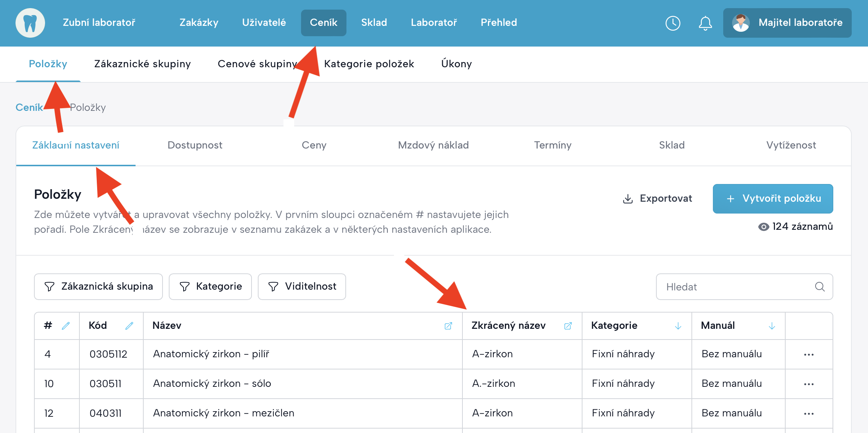Open the Kategorie filter dropdown
Image resolution: width=868 pixels, height=433 pixels.
pos(210,287)
